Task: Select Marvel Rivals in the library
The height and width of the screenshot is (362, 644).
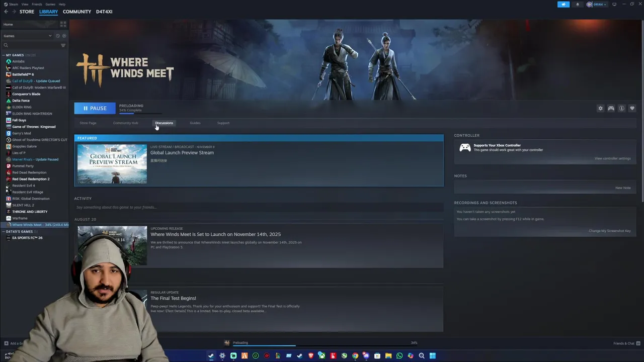Action: tap(35, 159)
